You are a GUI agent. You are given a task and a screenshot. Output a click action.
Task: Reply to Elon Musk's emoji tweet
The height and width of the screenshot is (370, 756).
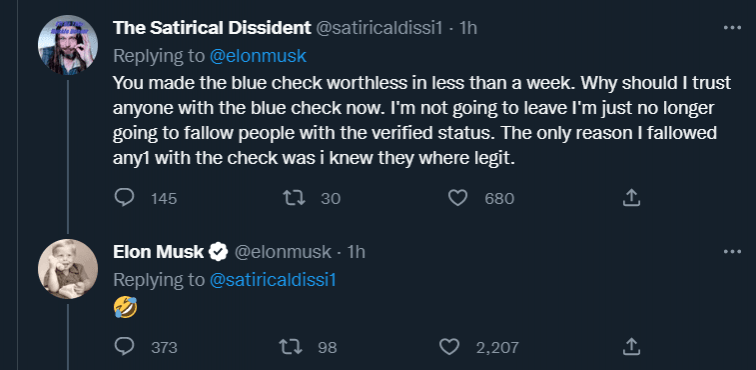124,346
